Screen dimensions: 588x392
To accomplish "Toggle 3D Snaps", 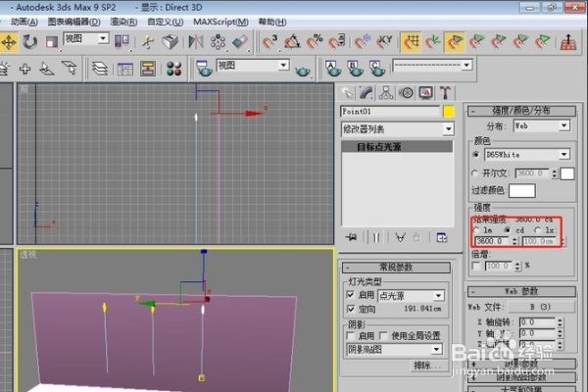I will (269, 42).
